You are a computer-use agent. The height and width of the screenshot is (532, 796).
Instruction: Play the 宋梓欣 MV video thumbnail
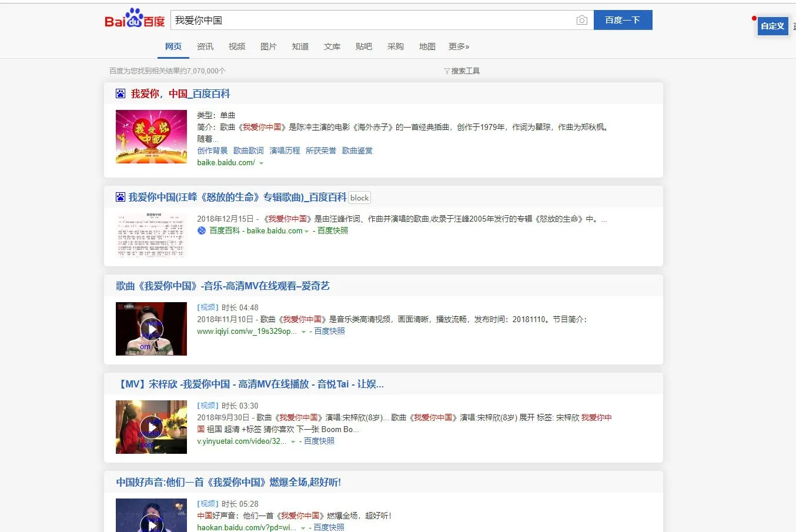[x=151, y=427]
